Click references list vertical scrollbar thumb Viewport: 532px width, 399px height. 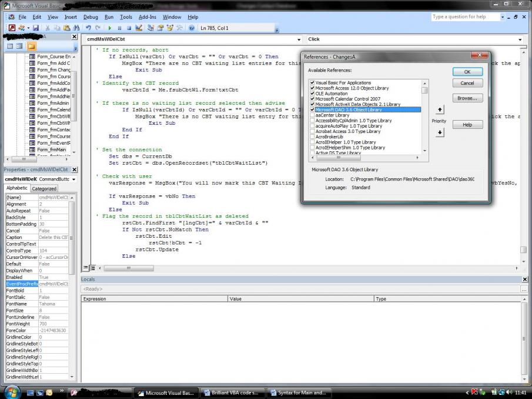coord(424,90)
